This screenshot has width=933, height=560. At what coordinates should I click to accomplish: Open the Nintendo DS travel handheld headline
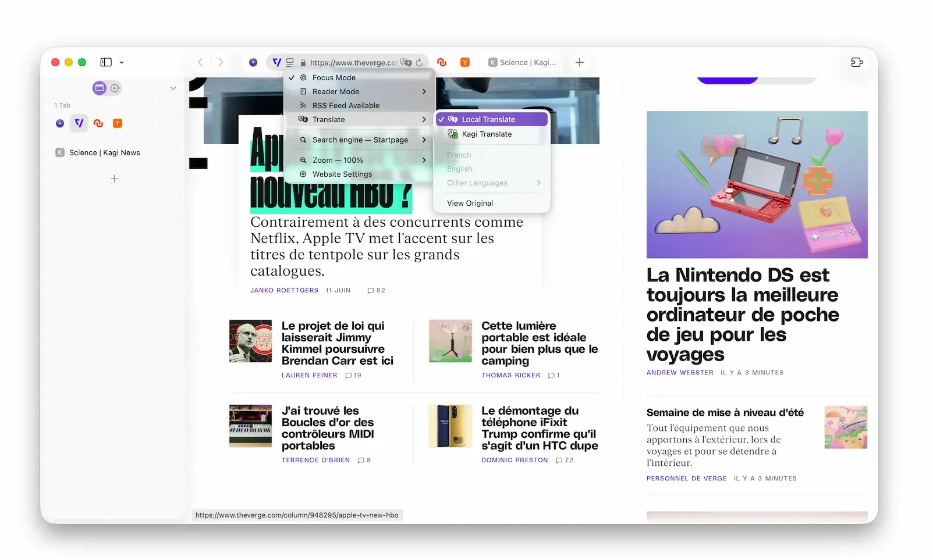point(743,315)
